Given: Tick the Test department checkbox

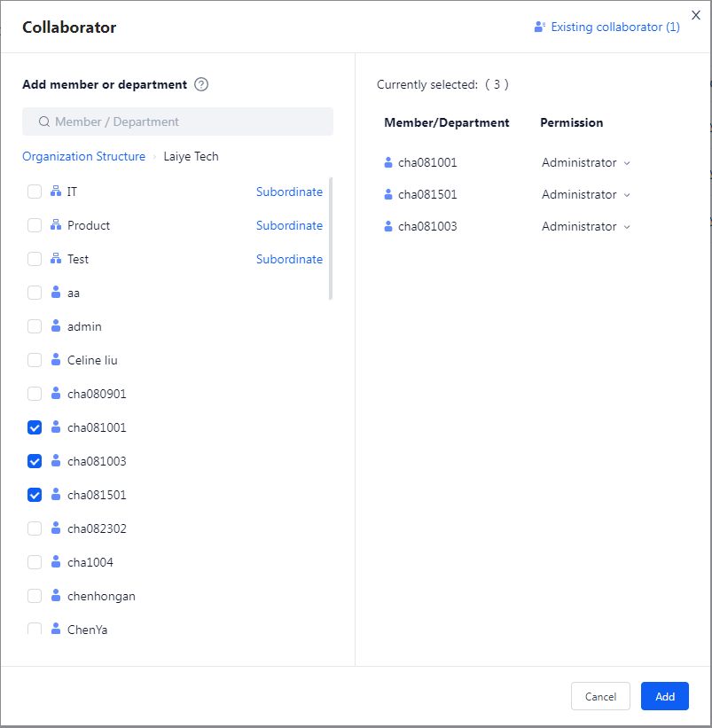Looking at the screenshot, I should pyautogui.click(x=35, y=259).
